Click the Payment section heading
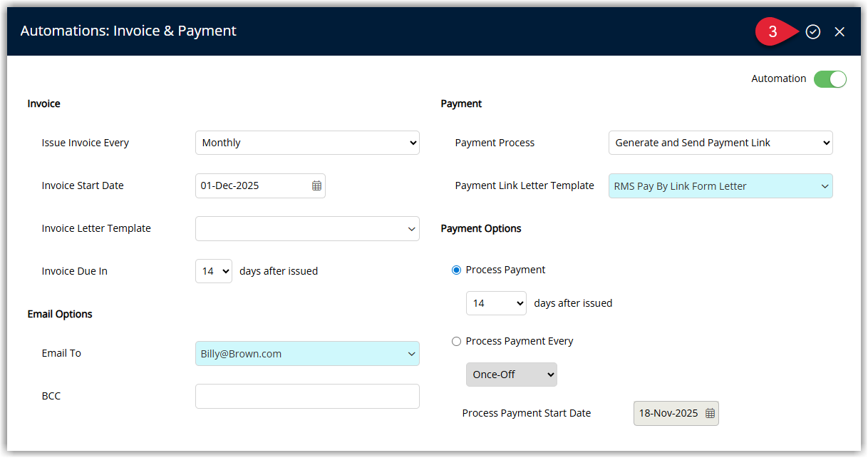 pos(461,103)
